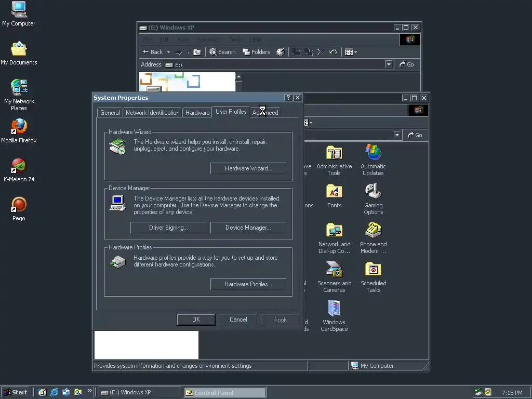Open Tools menu in E: Windows XP window
The height and width of the screenshot is (399, 532).
tap(235, 39)
